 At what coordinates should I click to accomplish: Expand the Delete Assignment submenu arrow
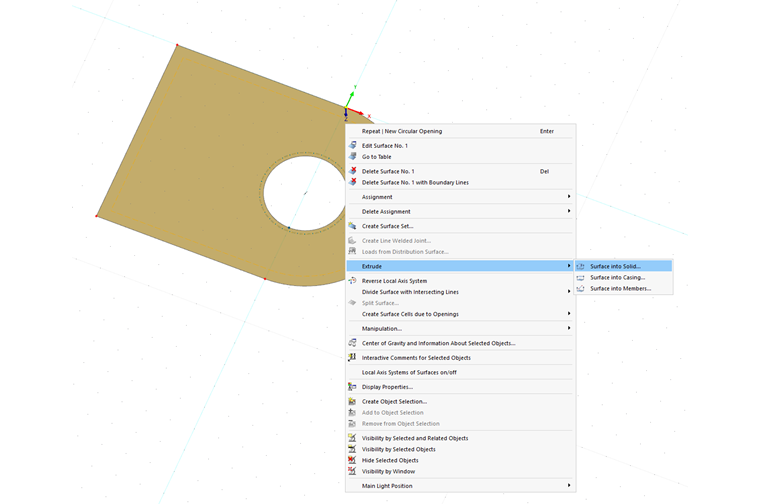tap(569, 211)
